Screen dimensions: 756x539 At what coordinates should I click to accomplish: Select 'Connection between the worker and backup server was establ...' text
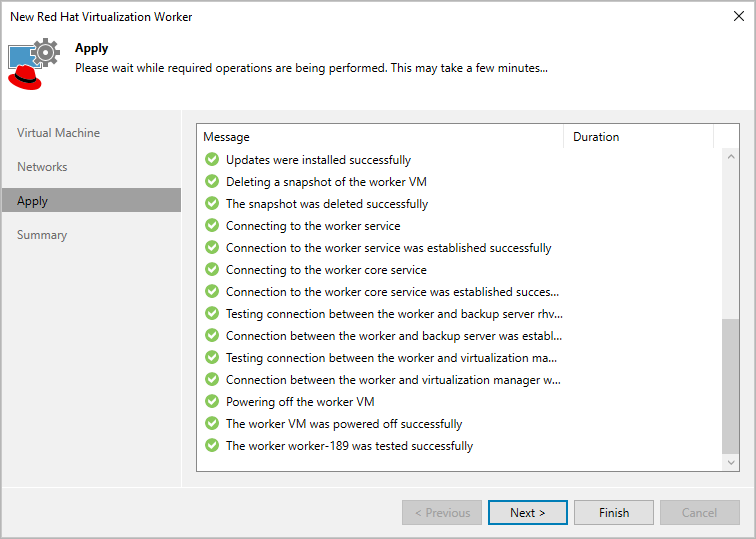pos(394,336)
